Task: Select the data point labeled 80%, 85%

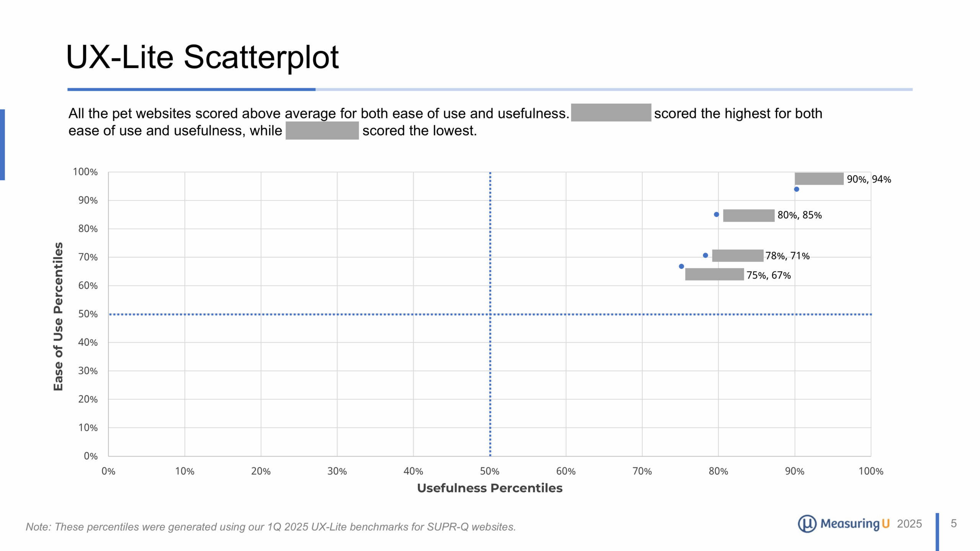Action: [x=716, y=214]
